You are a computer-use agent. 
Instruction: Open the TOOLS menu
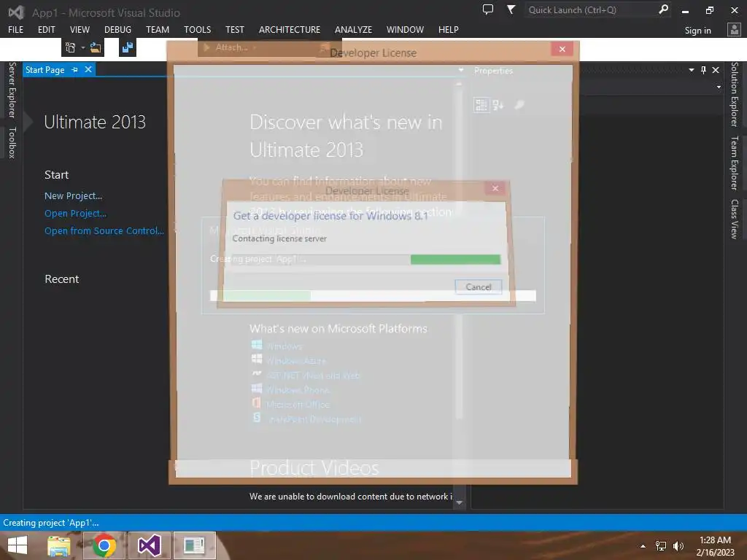coord(197,29)
